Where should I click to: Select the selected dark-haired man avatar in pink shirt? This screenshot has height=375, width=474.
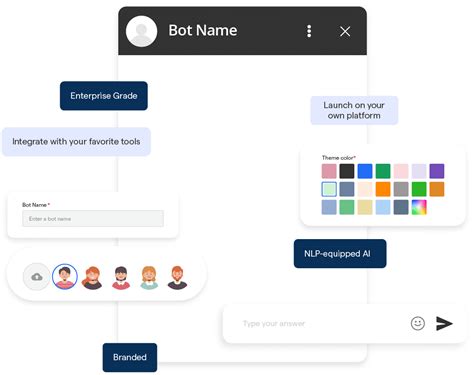tap(65, 277)
